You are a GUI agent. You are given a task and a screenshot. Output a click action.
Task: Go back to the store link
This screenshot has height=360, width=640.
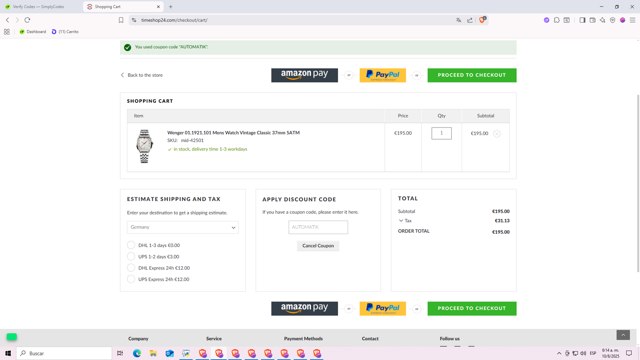click(142, 75)
